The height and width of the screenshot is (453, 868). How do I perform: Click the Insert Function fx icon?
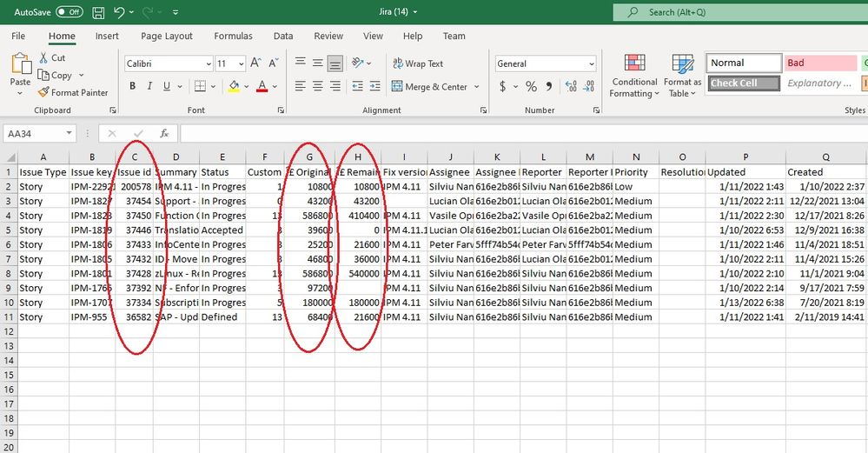(164, 133)
